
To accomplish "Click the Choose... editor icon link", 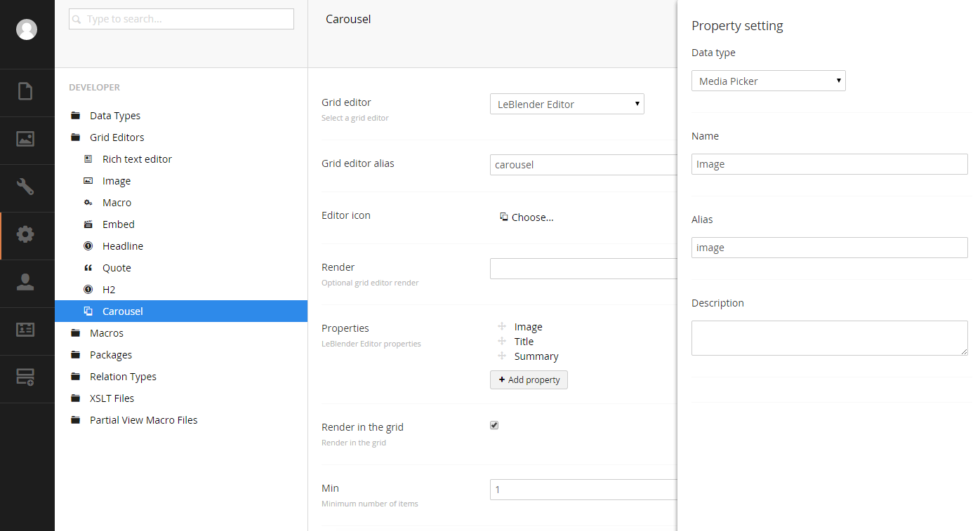I will click(x=532, y=217).
